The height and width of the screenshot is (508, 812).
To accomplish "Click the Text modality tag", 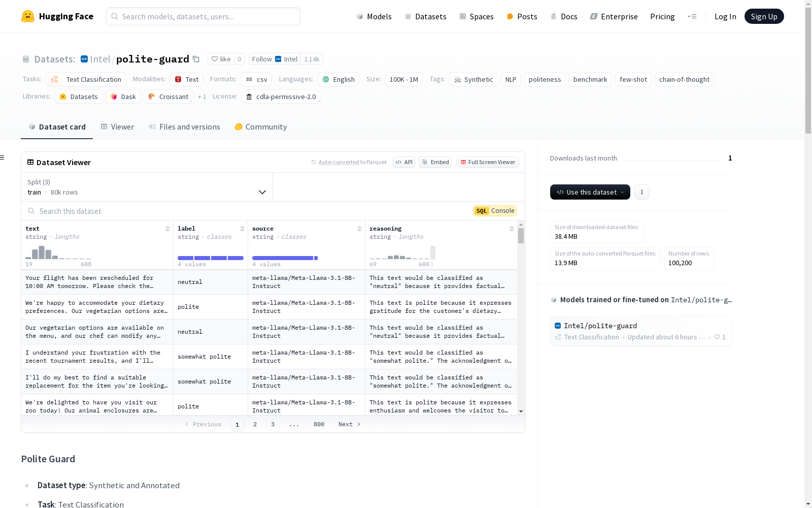I will click(187, 79).
